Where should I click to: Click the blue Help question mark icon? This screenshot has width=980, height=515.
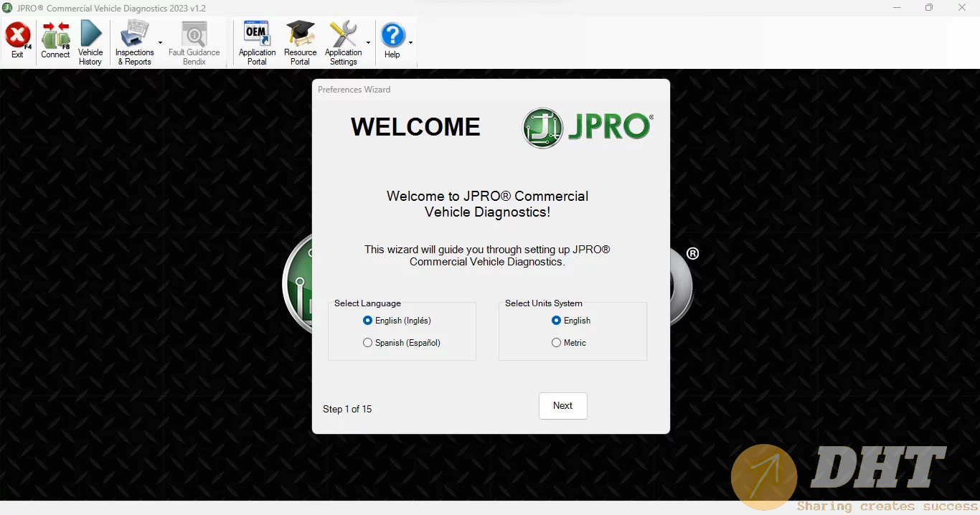coord(392,35)
